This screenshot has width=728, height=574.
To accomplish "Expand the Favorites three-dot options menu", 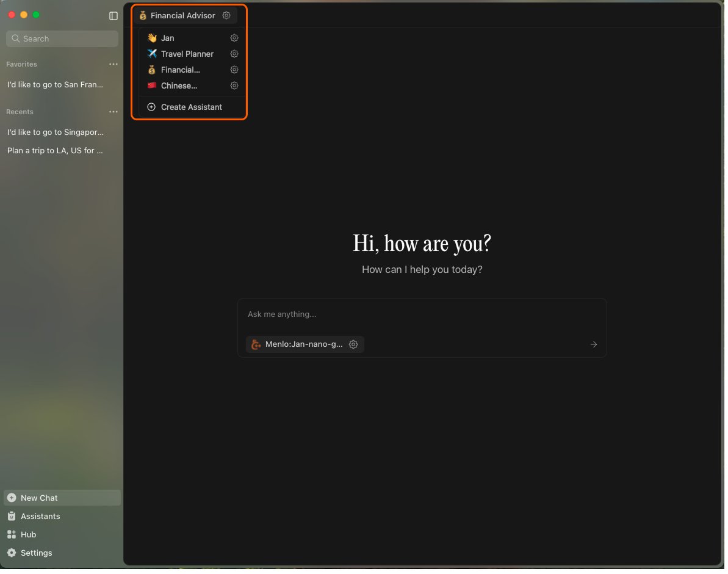I will click(114, 64).
